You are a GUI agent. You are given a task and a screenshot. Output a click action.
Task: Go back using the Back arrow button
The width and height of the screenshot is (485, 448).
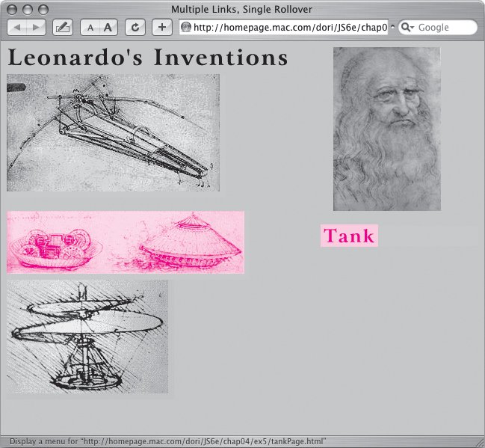pos(17,28)
